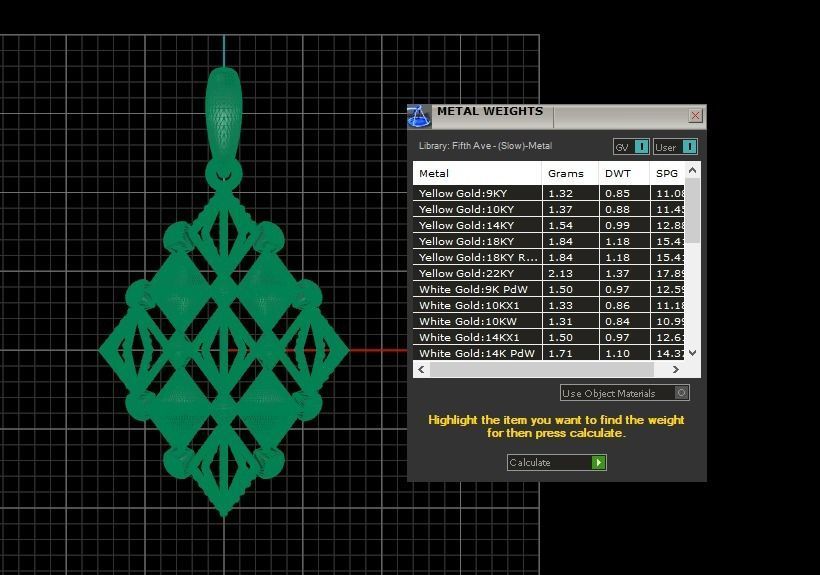Viewport: 820px width, 575px height.
Task: Select the Yellow Gold:22KY row
Action: point(549,273)
